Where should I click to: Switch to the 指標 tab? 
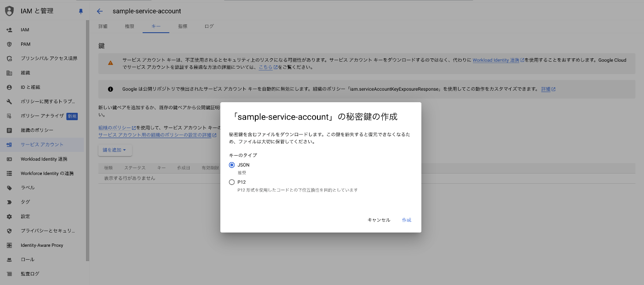(x=183, y=26)
